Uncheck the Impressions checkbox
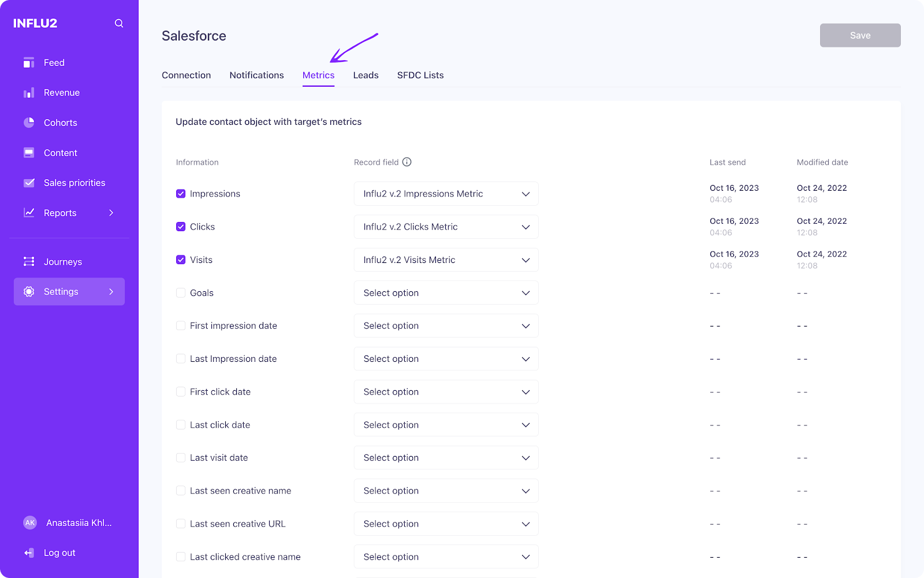The width and height of the screenshot is (924, 578). [181, 194]
